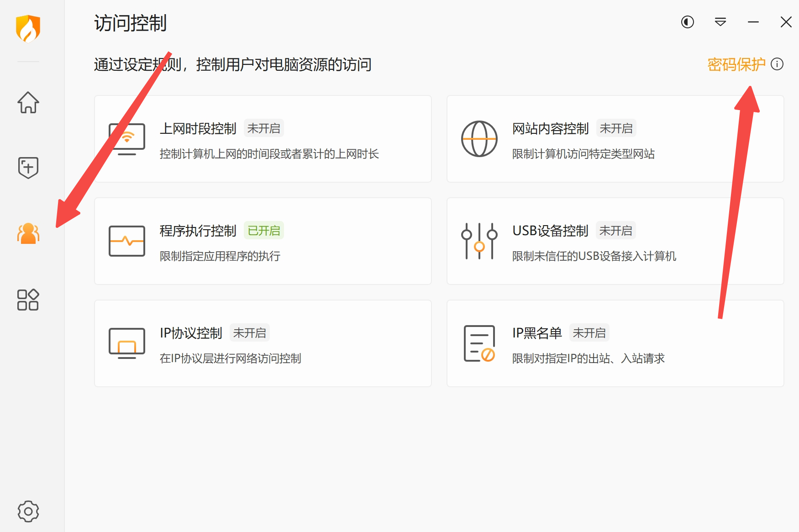The image size is (799, 532).
Task: Toggle the 上网时段控制 未开启 status
Action: pyautogui.click(x=264, y=128)
